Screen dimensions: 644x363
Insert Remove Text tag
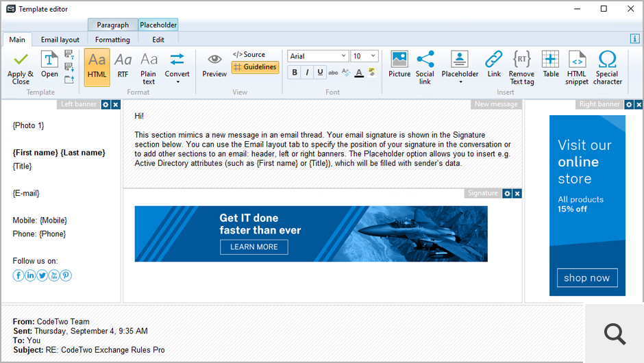pos(521,68)
